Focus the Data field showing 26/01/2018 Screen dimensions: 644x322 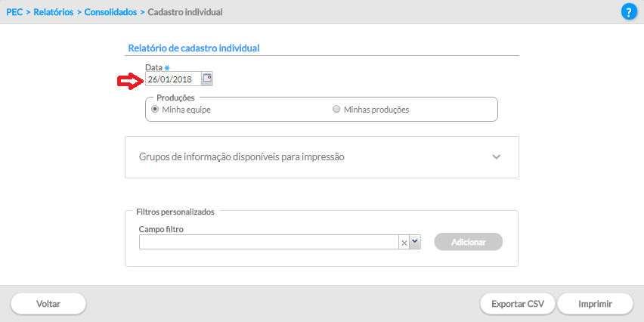tap(173, 79)
